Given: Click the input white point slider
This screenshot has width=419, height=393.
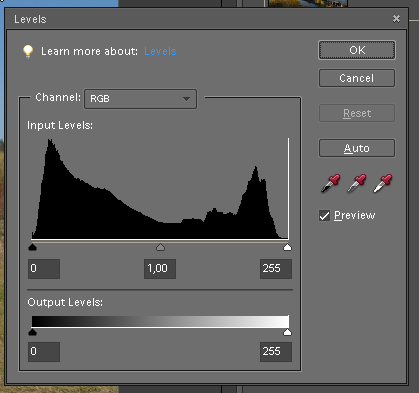Looking at the screenshot, I should pos(287,247).
